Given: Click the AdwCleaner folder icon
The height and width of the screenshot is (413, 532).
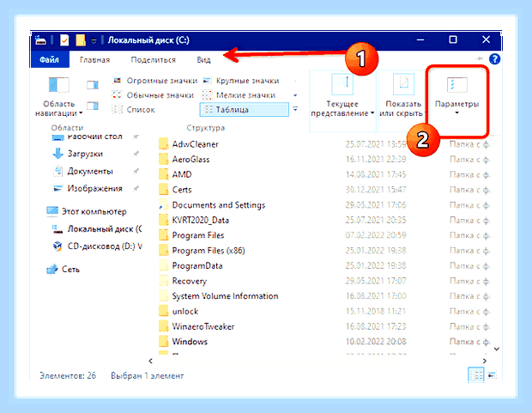Looking at the screenshot, I should 164,144.
